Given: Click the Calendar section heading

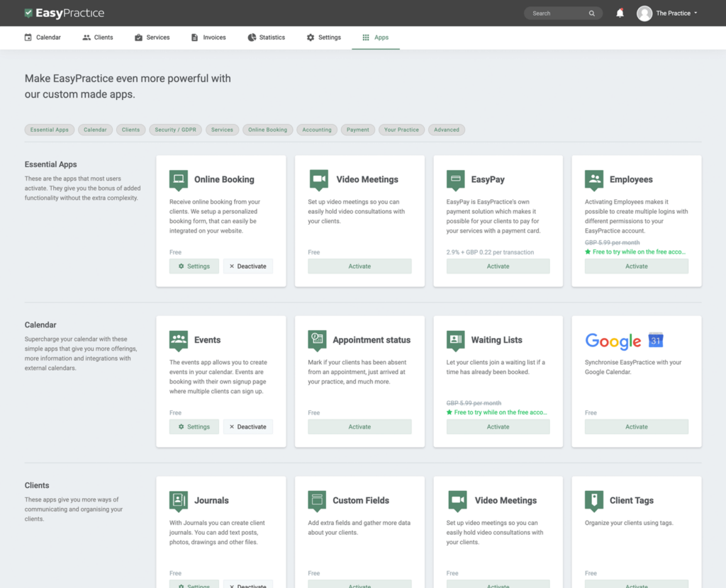Looking at the screenshot, I should click(40, 324).
